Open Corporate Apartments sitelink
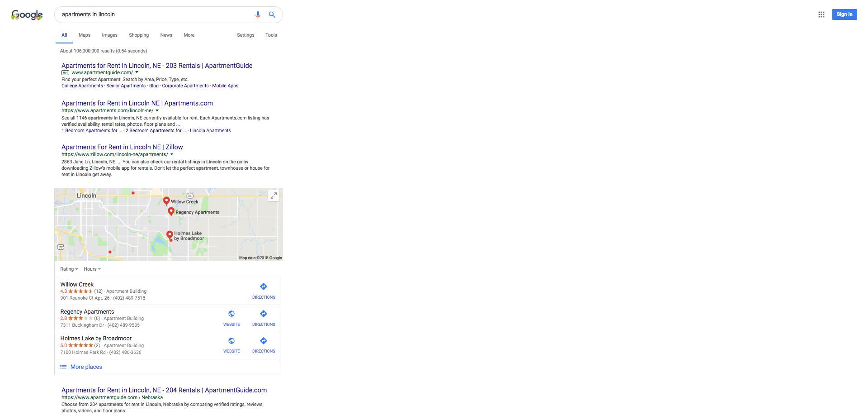 (185, 86)
